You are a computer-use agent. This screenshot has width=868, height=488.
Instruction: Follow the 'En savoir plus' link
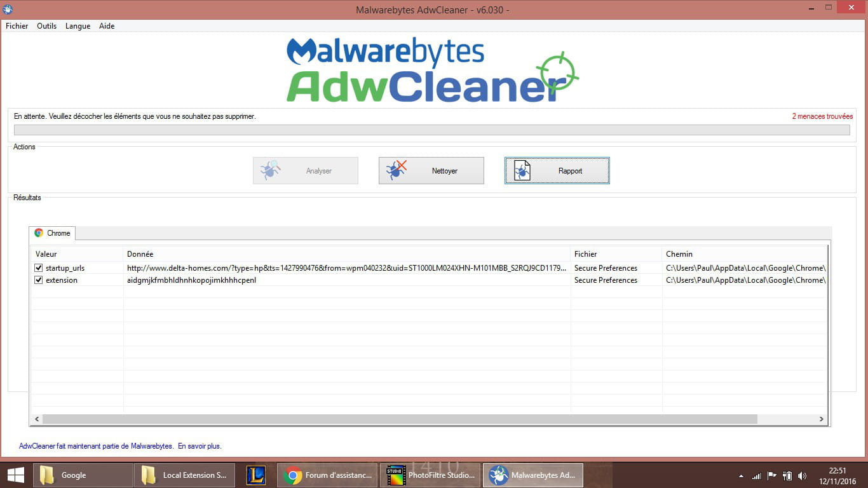point(200,446)
